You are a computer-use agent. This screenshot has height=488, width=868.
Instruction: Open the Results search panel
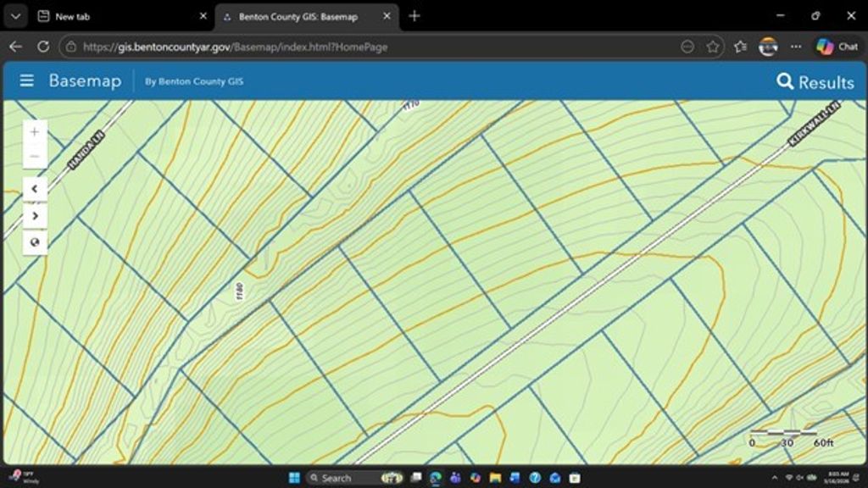(815, 81)
